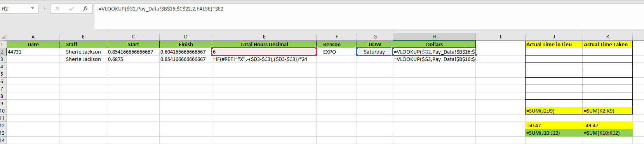Click inside the formula bar text

tap(161, 9)
